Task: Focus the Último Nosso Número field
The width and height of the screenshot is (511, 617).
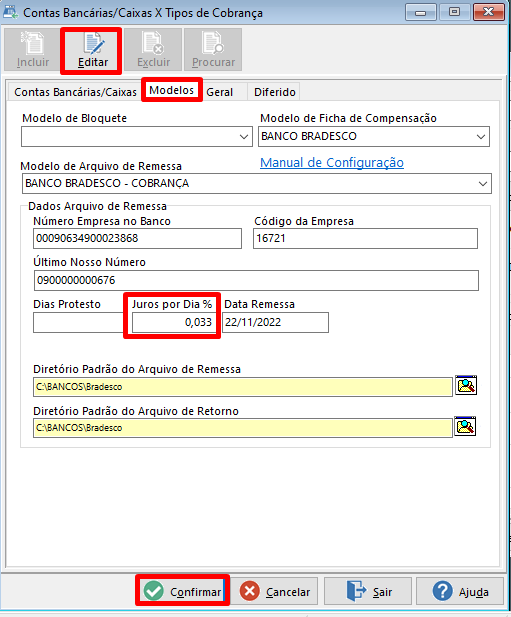Action: pos(256,281)
